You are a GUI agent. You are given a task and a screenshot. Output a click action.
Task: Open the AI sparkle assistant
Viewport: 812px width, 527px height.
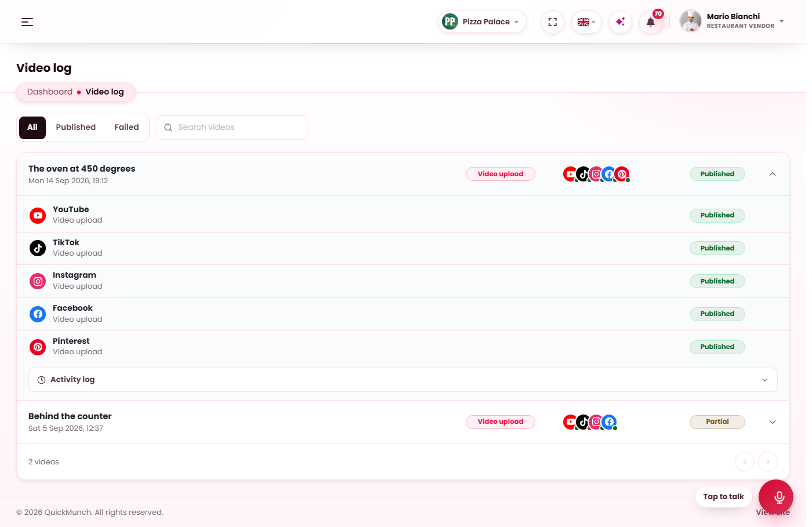(x=621, y=22)
